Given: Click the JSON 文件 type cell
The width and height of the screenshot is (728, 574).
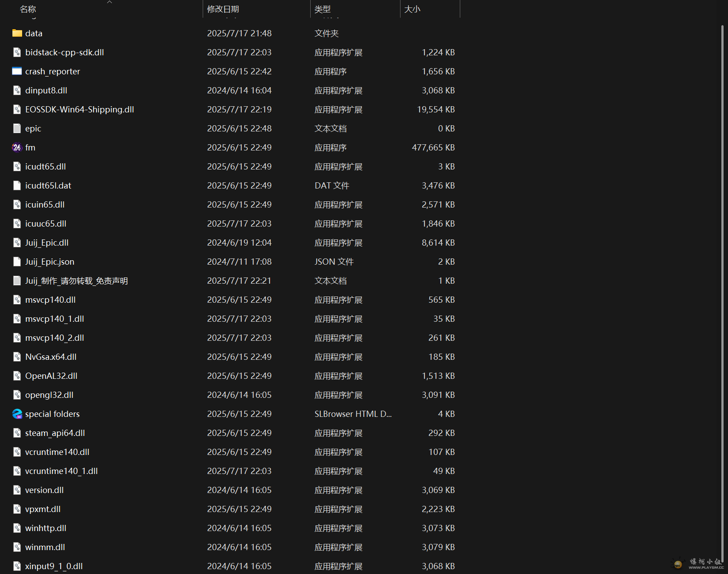Looking at the screenshot, I should 334,262.
